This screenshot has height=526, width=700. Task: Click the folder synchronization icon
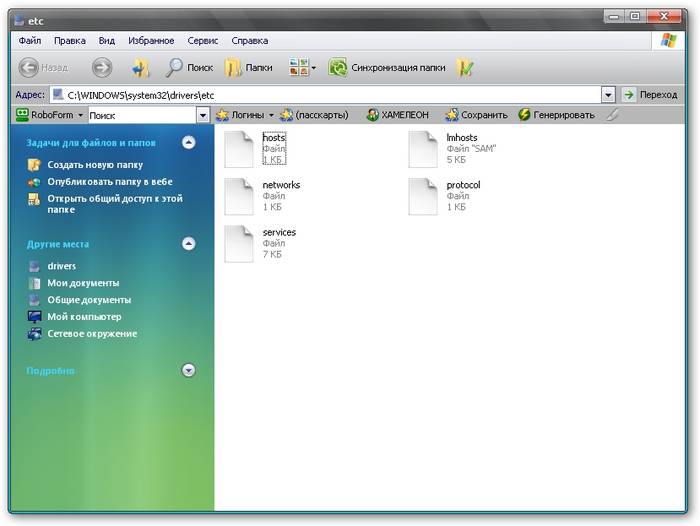coord(338,68)
